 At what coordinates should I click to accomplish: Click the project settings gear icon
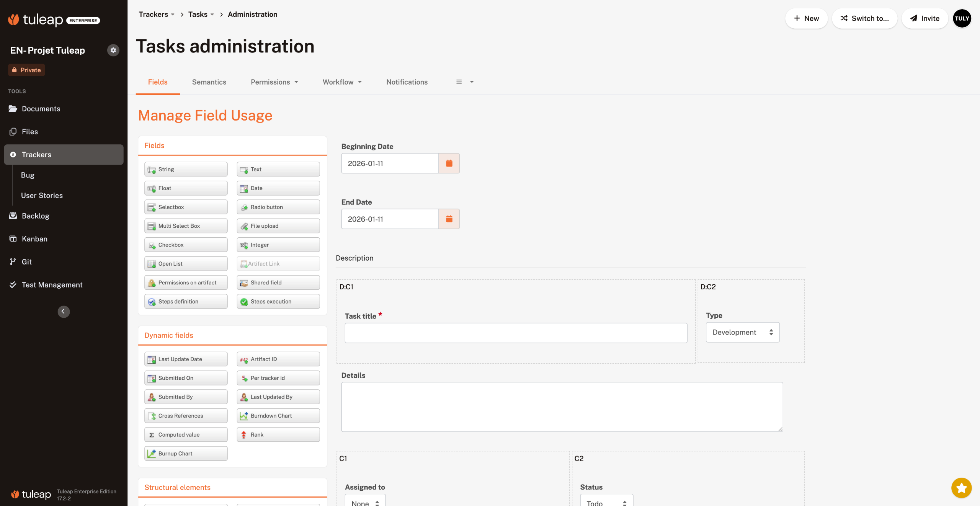point(113,50)
